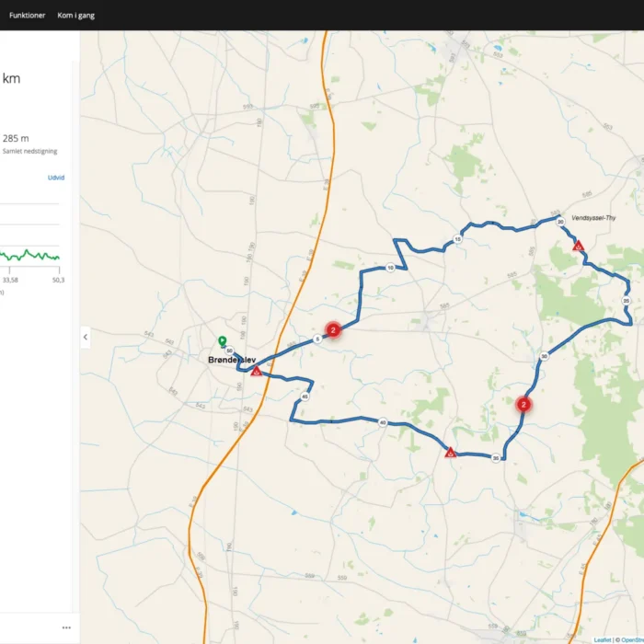Select the 45 km distance marker on the route
The width and height of the screenshot is (644, 644).
tap(305, 397)
